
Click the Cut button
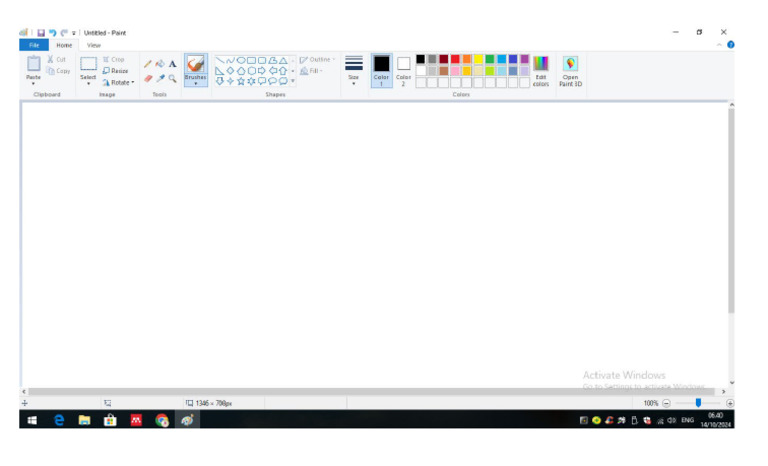pyautogui.click(x=57, y=59)
